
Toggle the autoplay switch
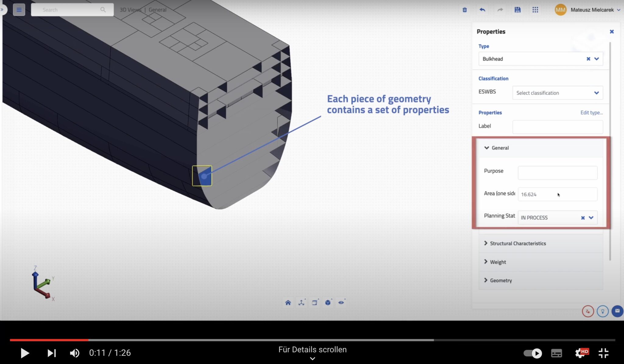click(532, 353)
